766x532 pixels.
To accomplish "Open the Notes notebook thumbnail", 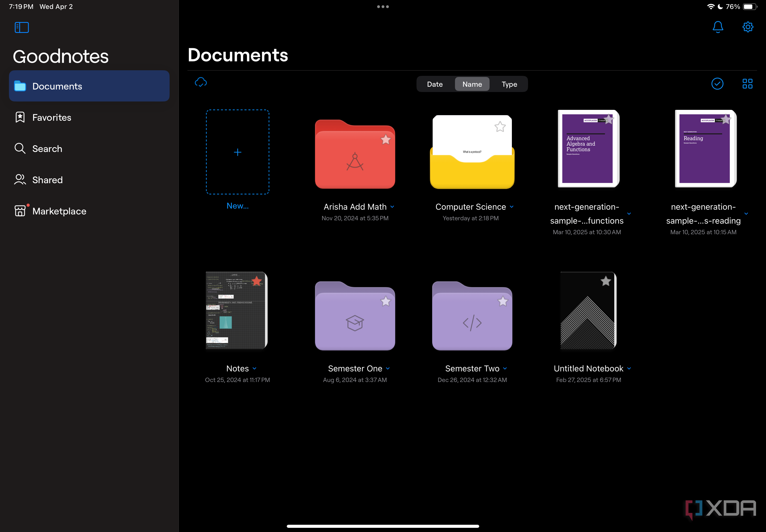I will point(237,310).
